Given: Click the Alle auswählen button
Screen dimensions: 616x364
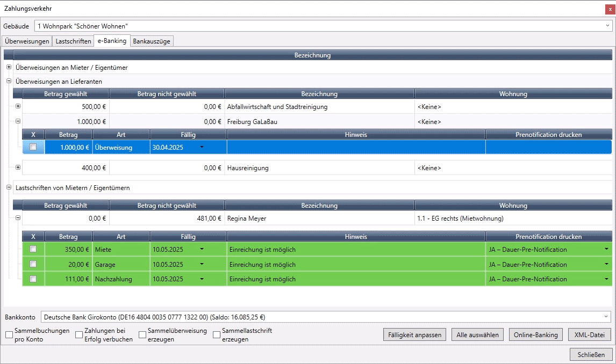Looking at the screenshot, I should click(x=477, y=334).
